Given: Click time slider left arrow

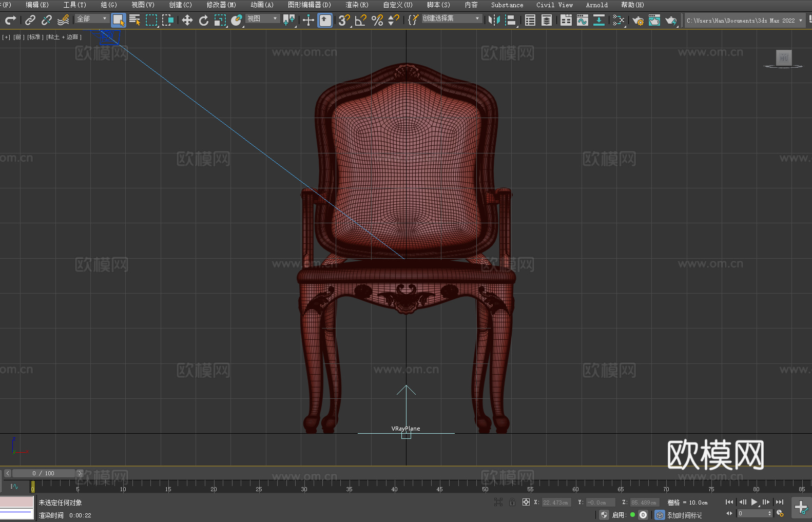Looking at the screenshot, I should pyautogui.click(x=7, y=473).
